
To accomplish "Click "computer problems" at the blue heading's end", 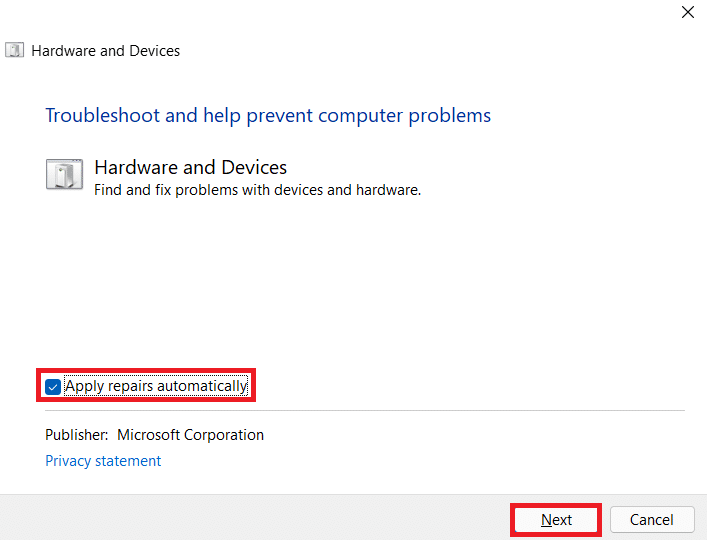I will pos(423,115).
